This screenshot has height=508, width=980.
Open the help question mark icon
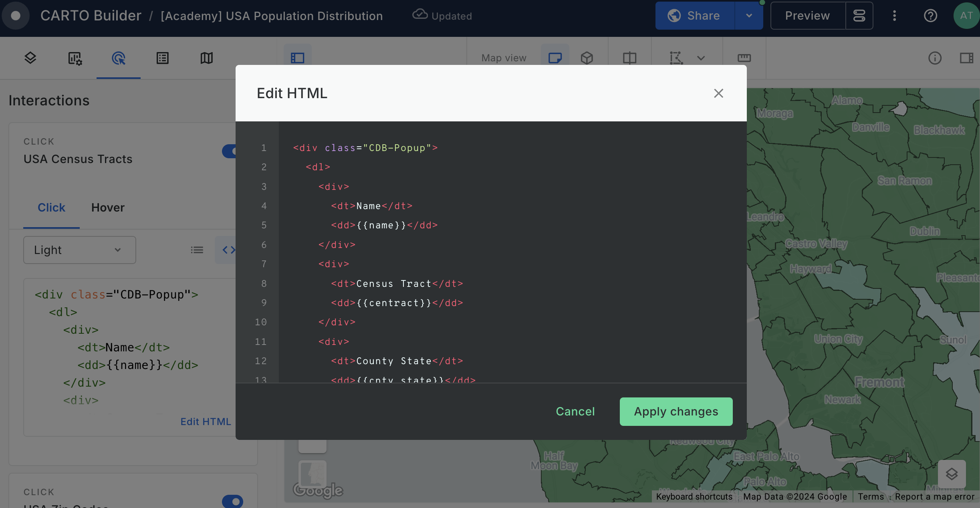(930, 16)
